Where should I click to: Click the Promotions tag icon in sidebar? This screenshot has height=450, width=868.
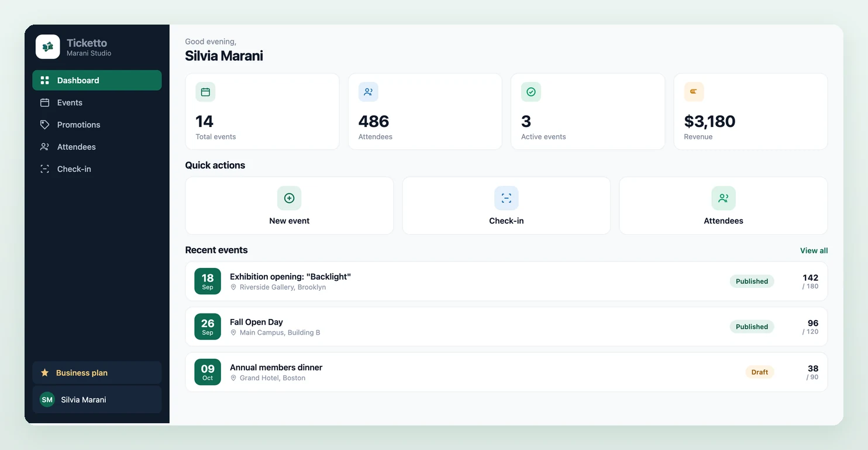(x=44, y=125)
